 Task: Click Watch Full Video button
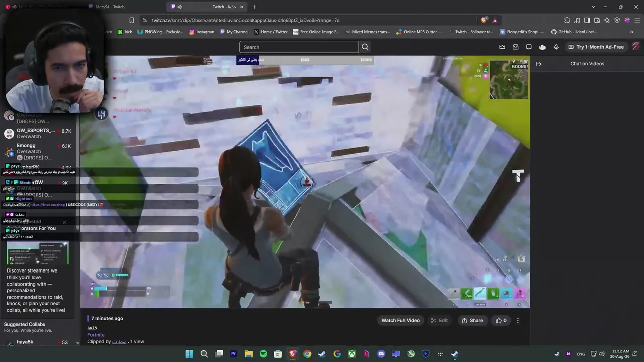coord(400,320)
